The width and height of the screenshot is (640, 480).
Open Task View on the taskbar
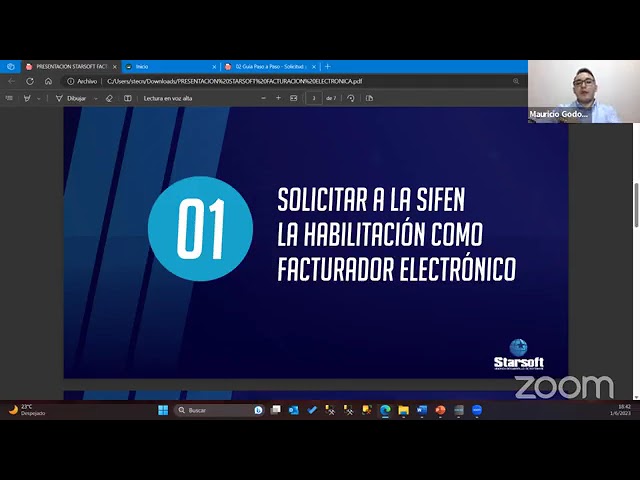(276, 410)
